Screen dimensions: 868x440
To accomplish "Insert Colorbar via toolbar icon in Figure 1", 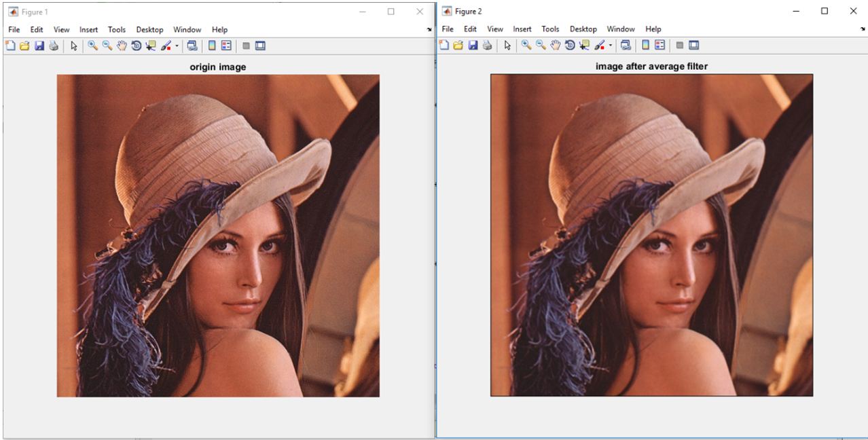I will (x=212, y=45).
